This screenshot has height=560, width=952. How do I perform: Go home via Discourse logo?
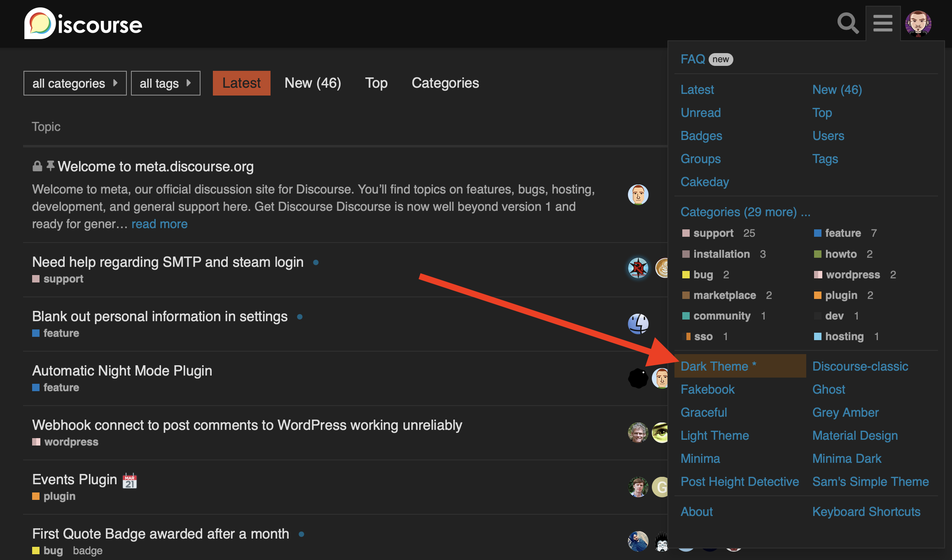pos(83,23)
